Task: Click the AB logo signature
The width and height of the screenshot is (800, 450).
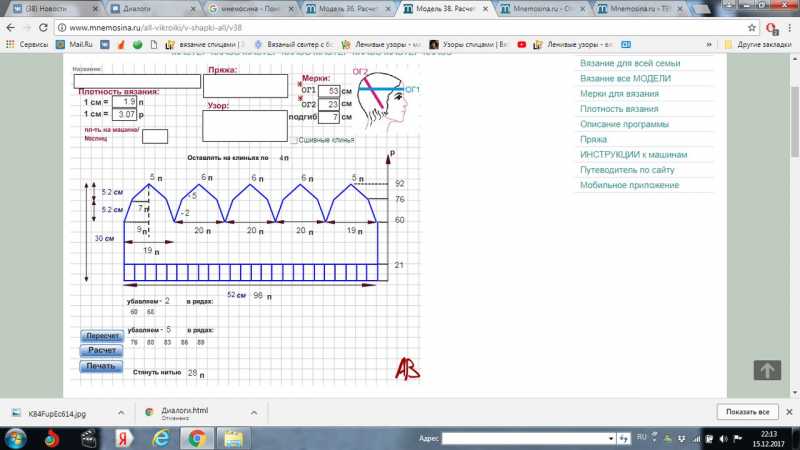Action: tap(408, 368)
